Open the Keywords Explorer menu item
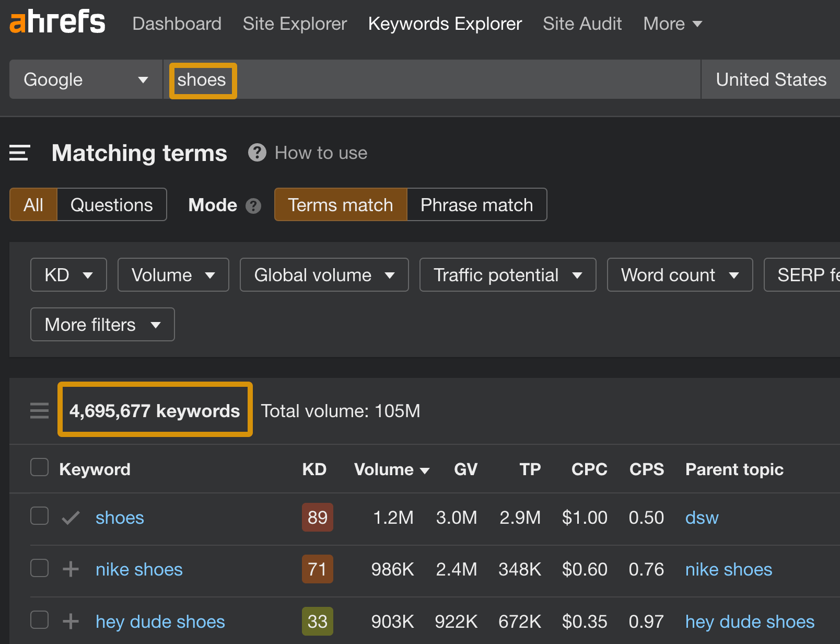This screenshot has height=644, width=840. coord(445,24)
